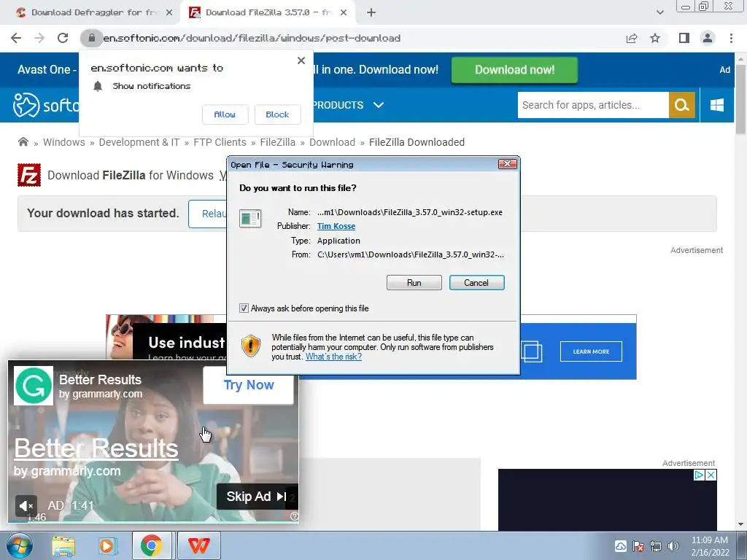
Task: Click the green Download now! button
Action: (x=514, y=70)
